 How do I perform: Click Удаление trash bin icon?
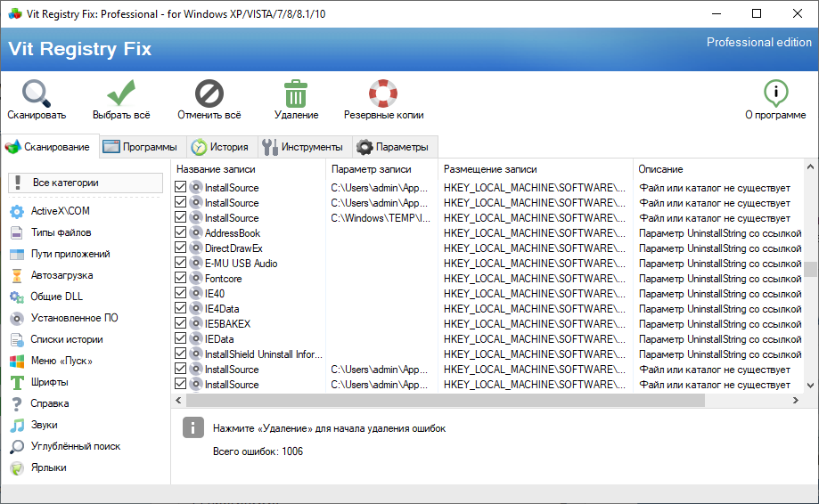(x=296, y=93)
